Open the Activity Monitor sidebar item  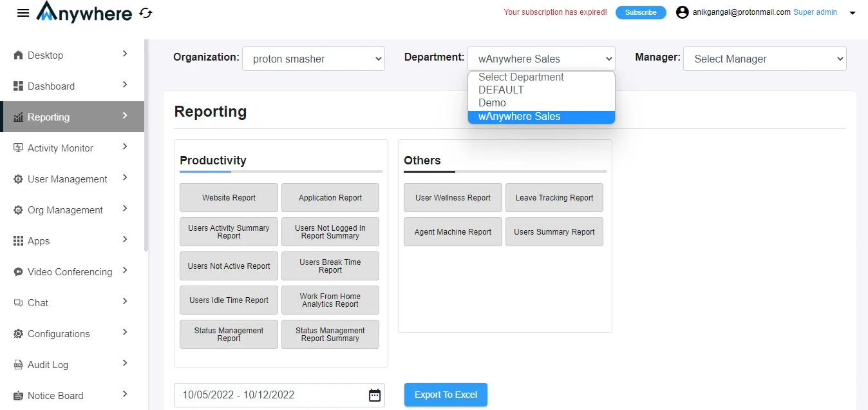72,148
